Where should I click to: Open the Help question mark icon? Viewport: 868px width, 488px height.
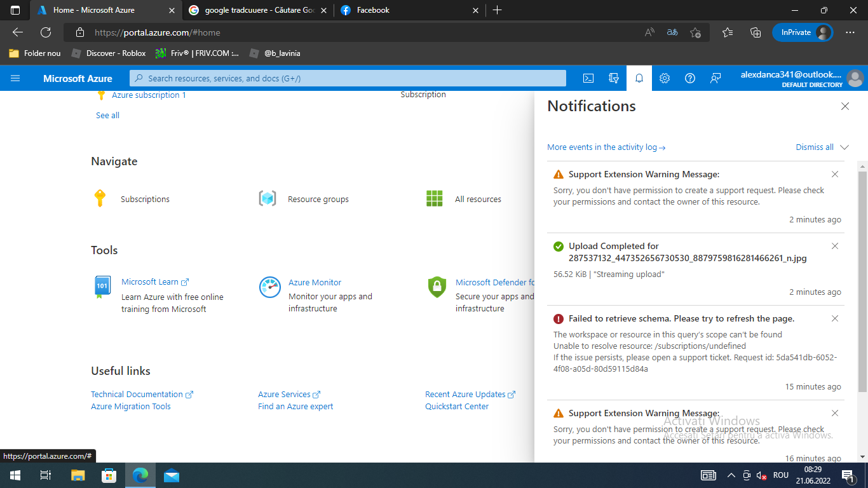tap(690, 78)
